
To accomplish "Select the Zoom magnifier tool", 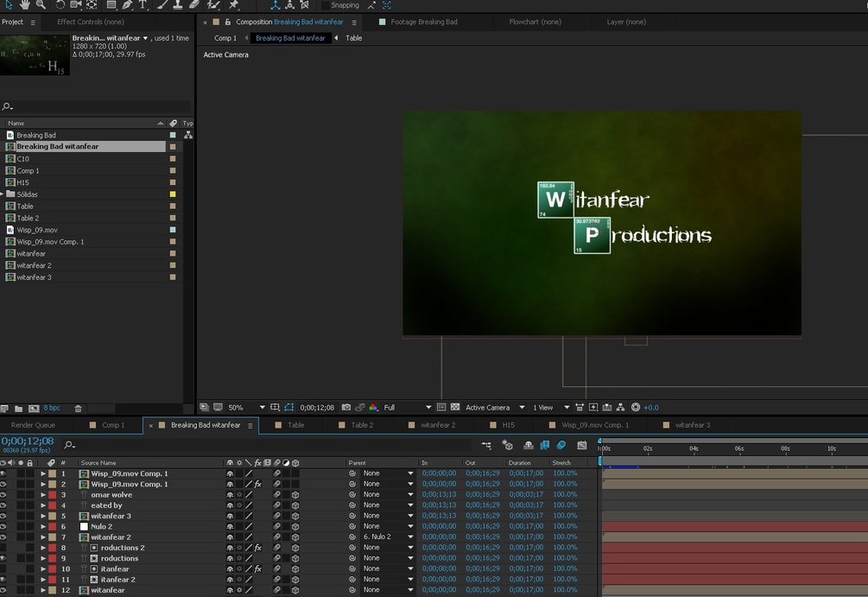I will click(41, 5).
